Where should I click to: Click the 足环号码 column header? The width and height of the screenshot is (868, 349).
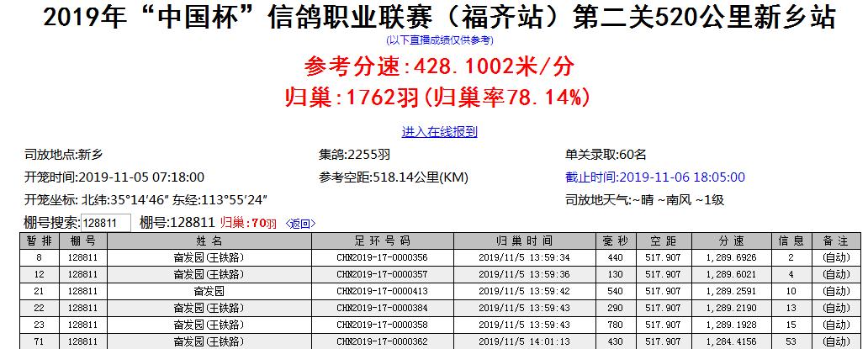[x=383, y=241]
